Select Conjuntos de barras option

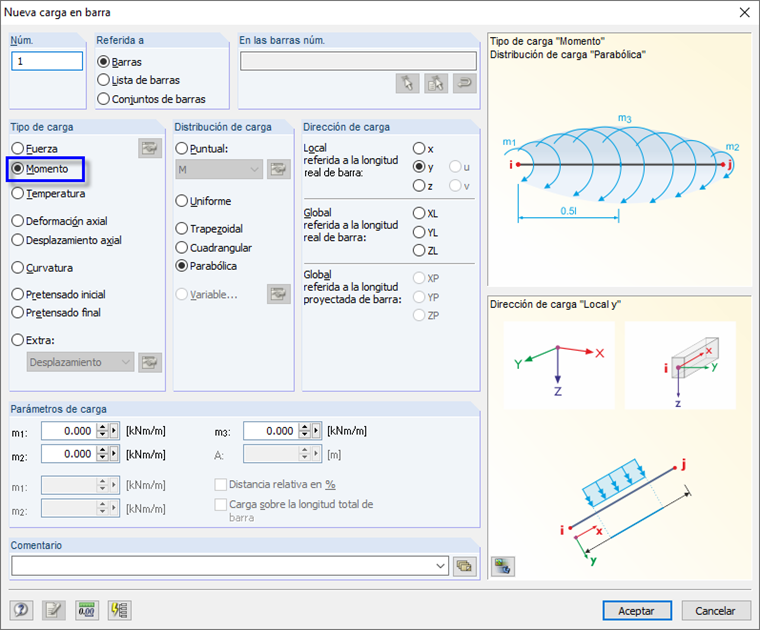pyautogui.click(x=151, y=99)
